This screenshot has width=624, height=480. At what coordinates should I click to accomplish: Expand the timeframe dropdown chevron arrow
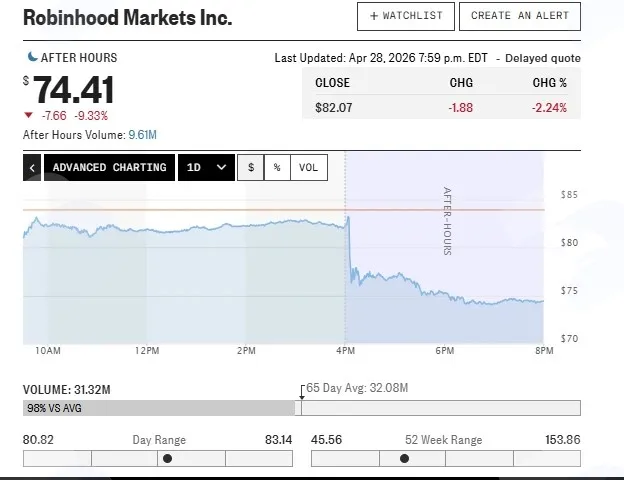click(222, 168)
